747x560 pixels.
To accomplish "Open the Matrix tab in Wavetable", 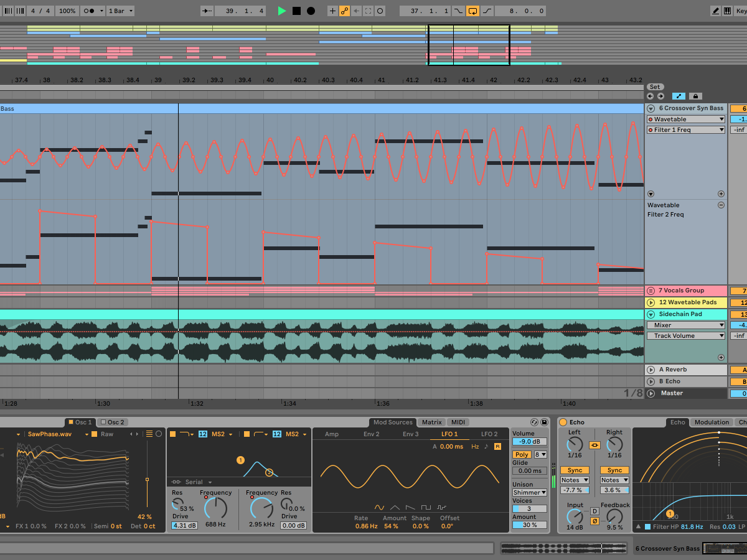I will point(431,422).
